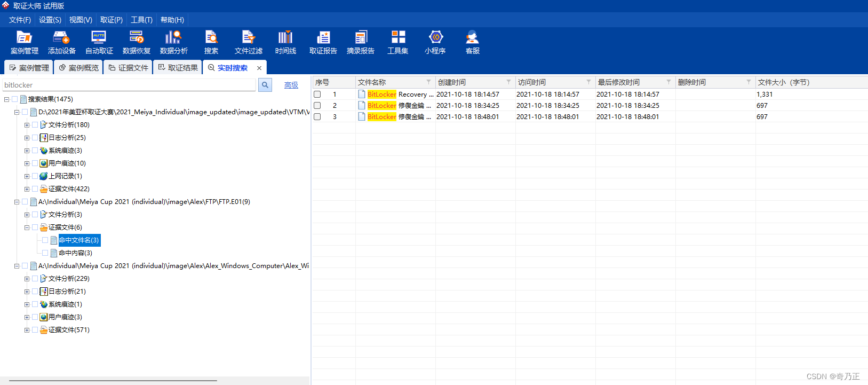Open the 设置(S) menu
Screen dimensions: 868x385
pyautogui.click(x=50, y=20)
